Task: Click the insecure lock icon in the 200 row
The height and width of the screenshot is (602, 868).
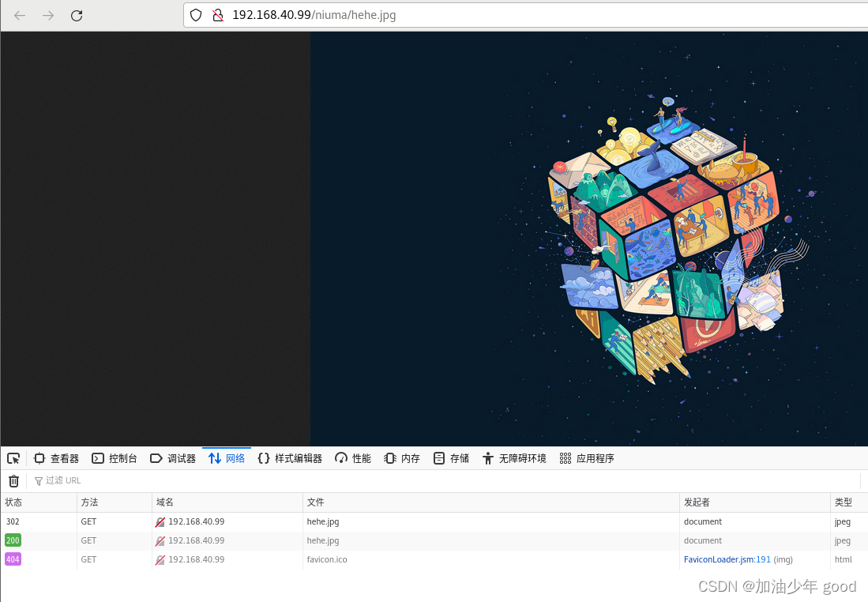Action: point(160,540)
